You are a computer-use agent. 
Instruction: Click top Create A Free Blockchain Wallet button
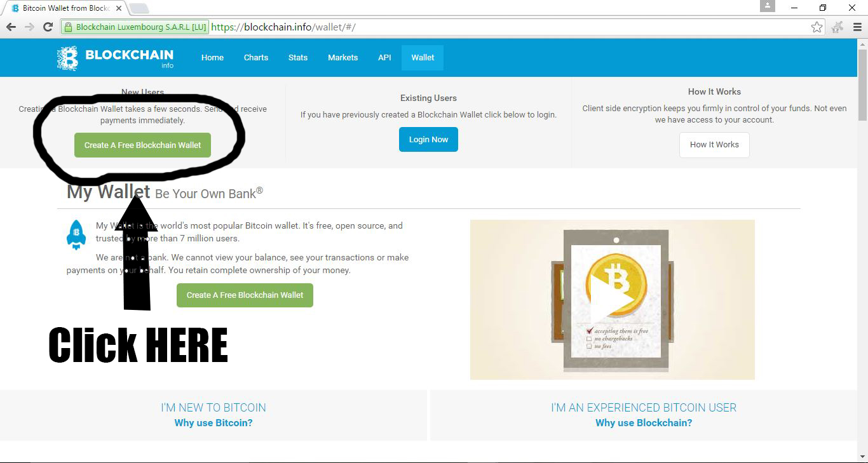tap(142, 145)
